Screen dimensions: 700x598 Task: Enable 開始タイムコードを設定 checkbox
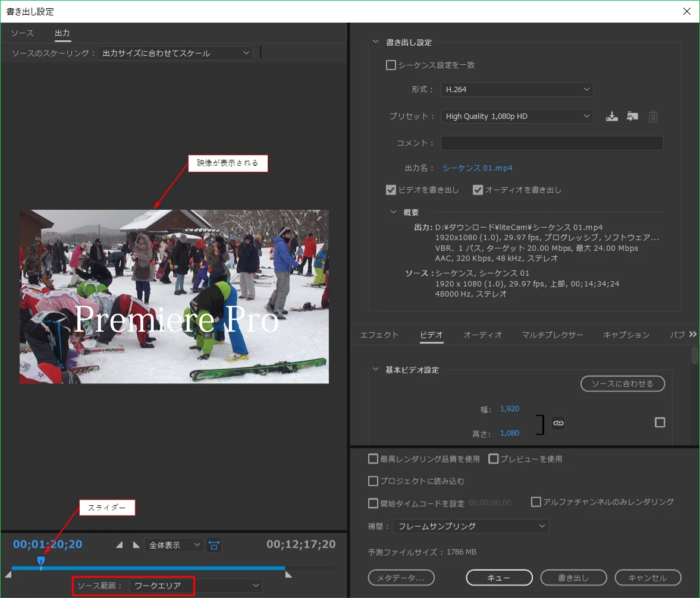coord(373,503)
